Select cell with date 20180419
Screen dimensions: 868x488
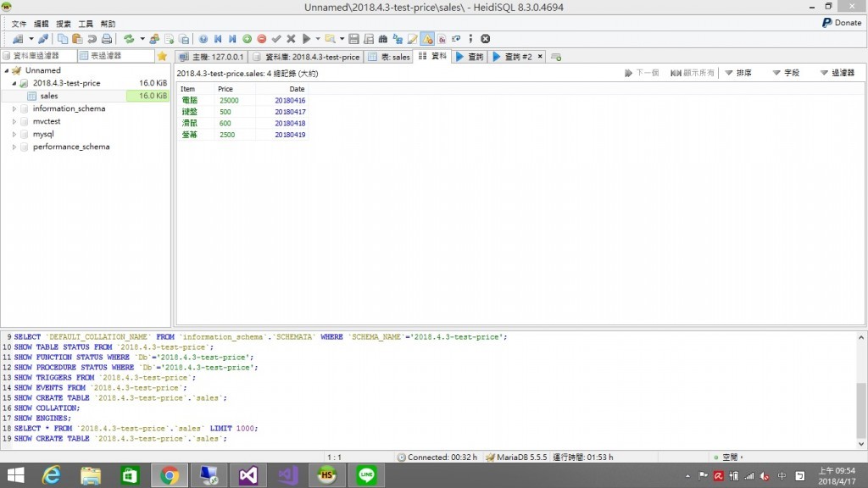tap(281, 135)
